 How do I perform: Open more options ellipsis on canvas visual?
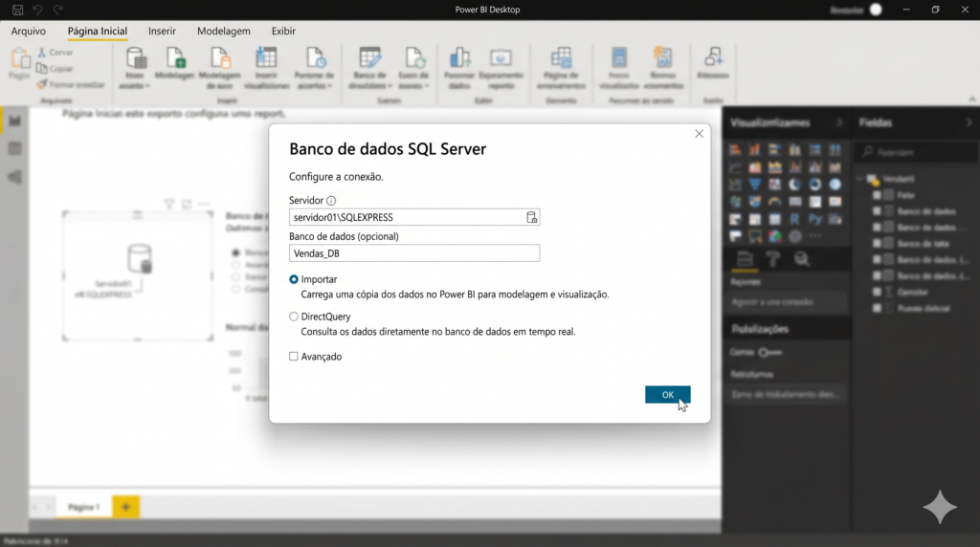click(204, 205)
